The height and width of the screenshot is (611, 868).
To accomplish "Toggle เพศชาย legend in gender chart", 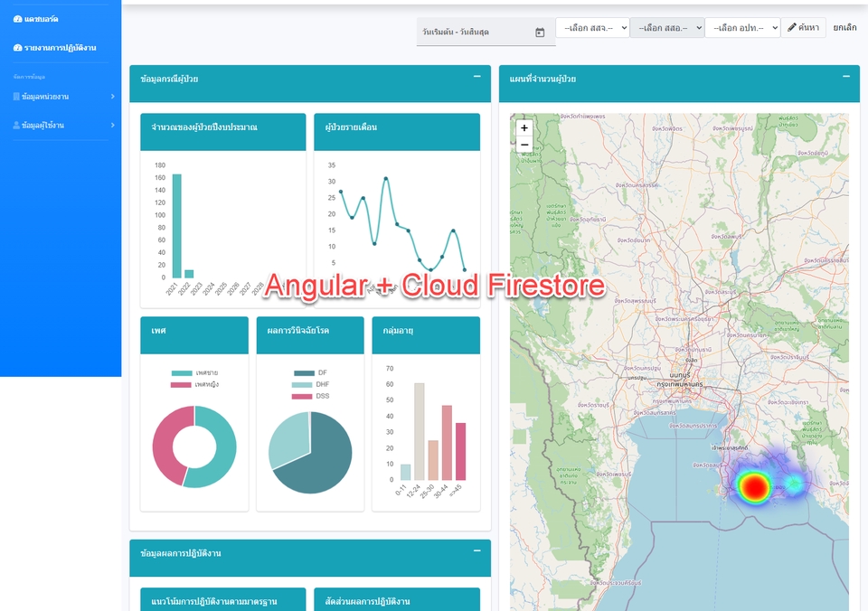I will click(x=195, y=373).
